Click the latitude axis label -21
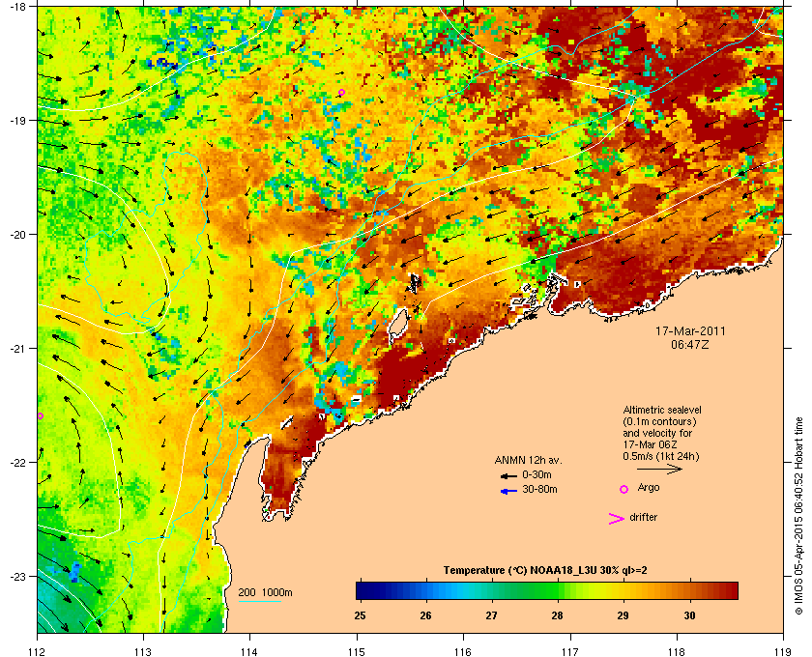The width and height of the screenshot is (812, 657). (x=18, y=349)
